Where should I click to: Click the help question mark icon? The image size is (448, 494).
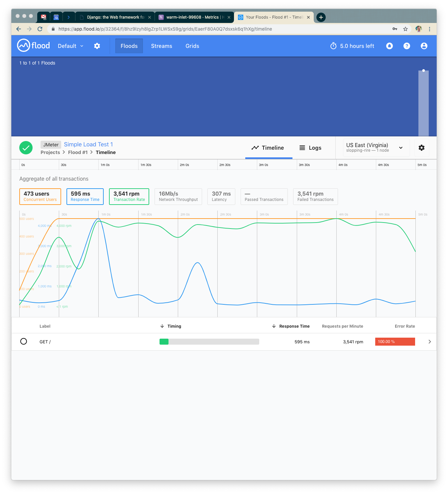[406, 46]
